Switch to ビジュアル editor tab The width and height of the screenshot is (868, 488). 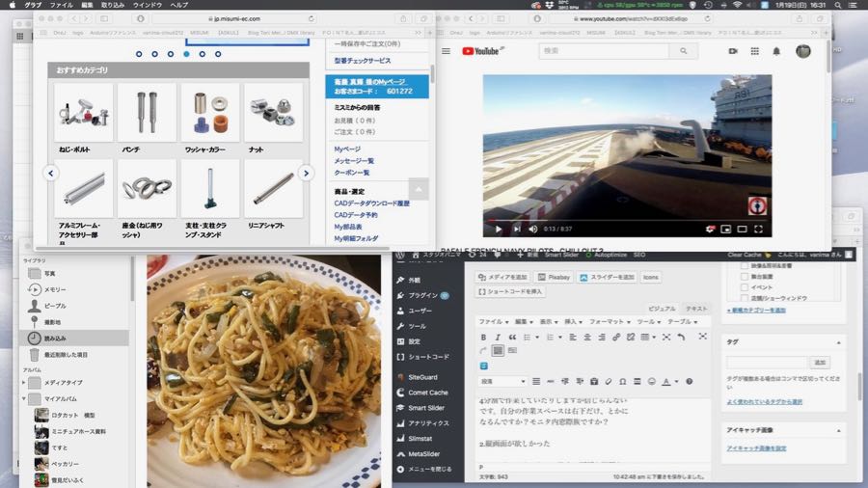coord(662,309)
